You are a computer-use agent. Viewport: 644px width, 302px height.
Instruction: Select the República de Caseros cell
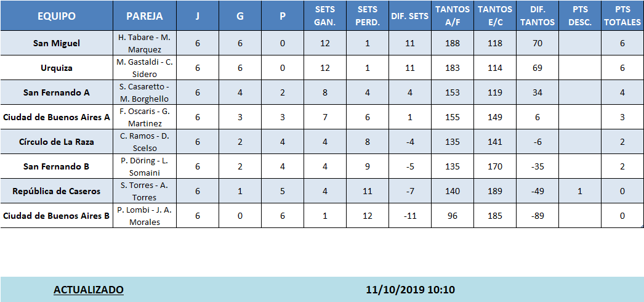click(x=56, y=191)
